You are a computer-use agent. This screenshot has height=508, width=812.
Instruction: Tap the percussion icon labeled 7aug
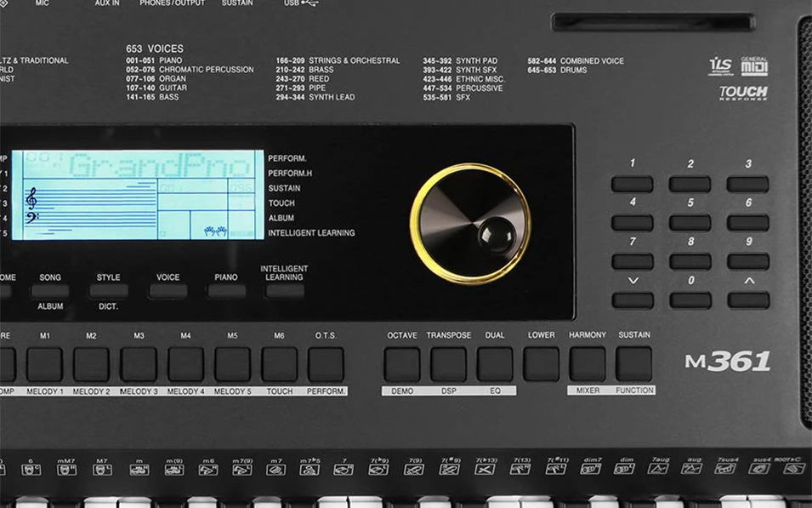(x=659, y=469)
